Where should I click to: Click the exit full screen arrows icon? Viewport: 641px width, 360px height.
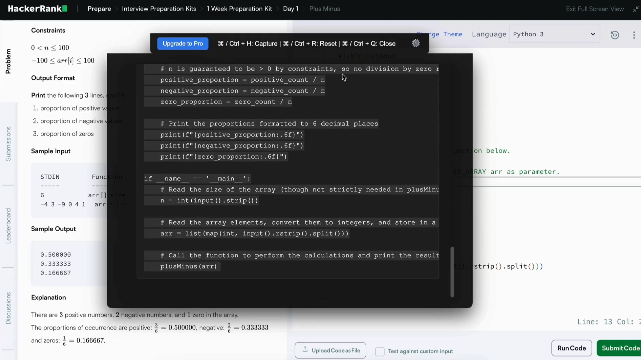coord(636,9)
